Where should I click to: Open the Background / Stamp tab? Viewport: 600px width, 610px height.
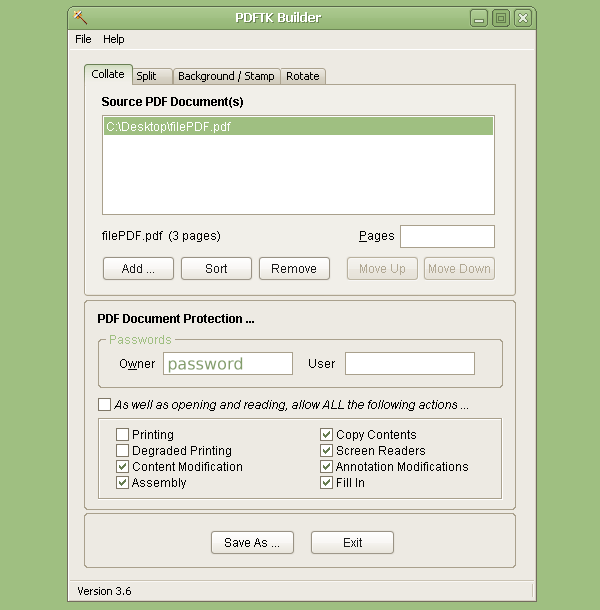[226, 76]
